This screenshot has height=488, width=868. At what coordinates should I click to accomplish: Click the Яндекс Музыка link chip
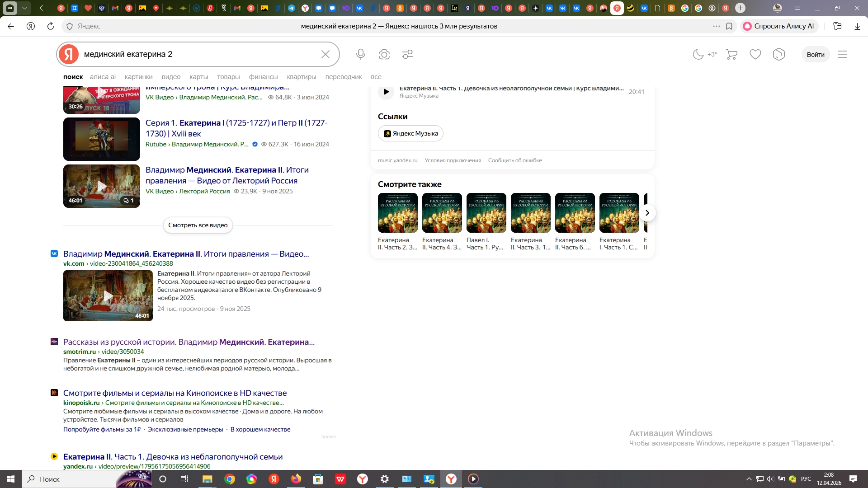pyautogui.click(x=410, y=133)
